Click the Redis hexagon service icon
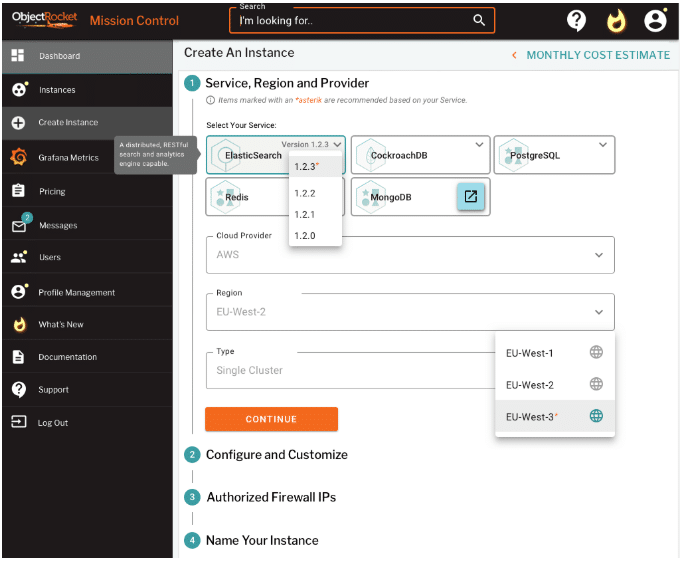 point(225,197)
